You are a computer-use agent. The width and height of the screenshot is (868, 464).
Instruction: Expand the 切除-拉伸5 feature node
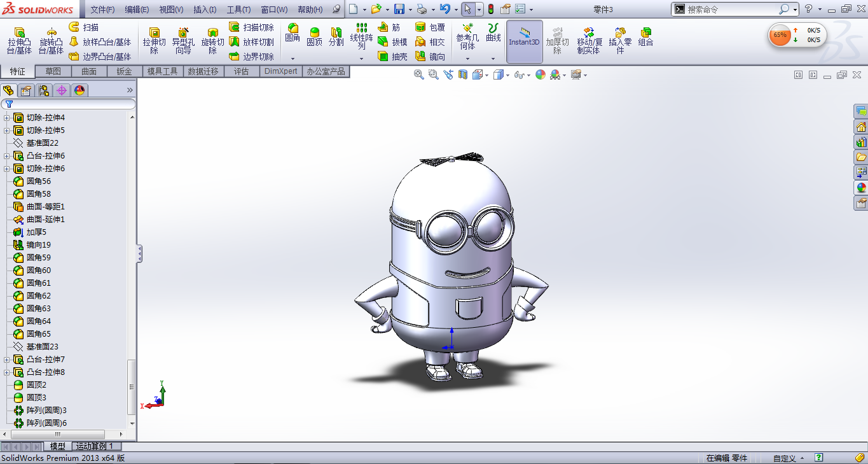[7, 130]
